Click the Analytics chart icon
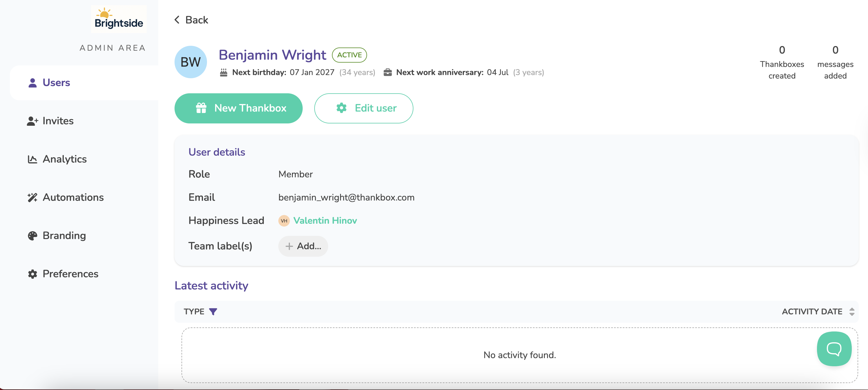Image resolution: width=868 pixels, height=390 pixels. point(32,159)
